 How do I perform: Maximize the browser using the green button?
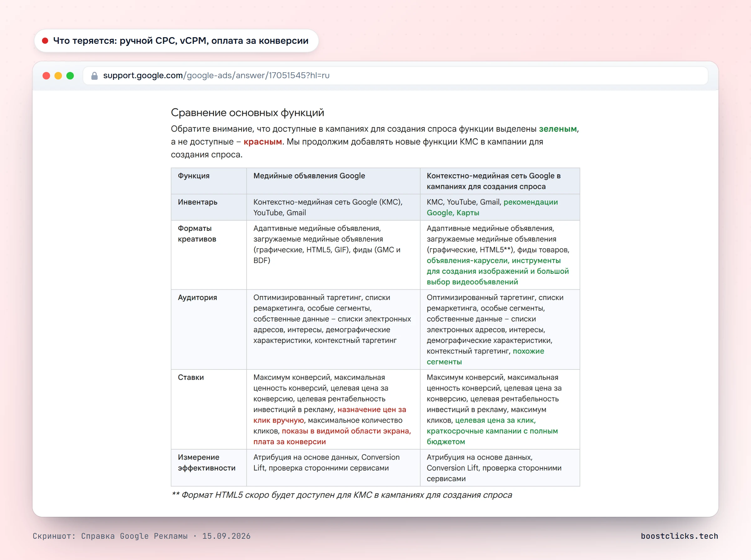click(x=70, y=76)
